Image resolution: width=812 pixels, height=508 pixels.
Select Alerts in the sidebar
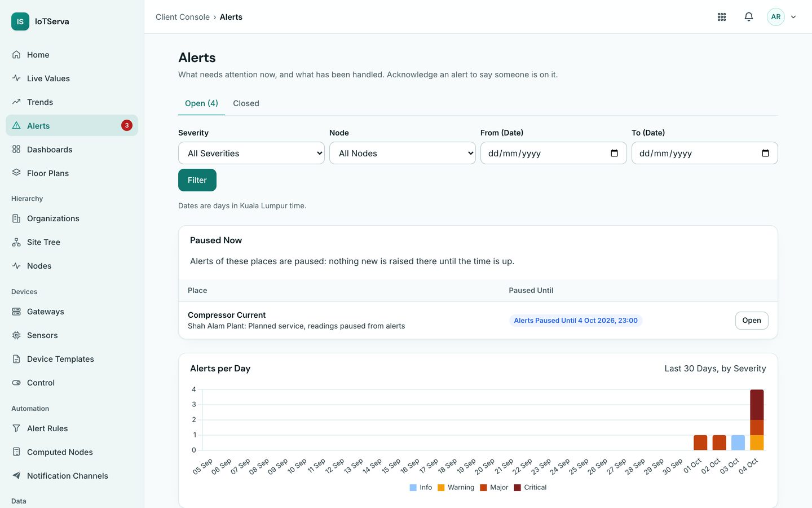[x=72, y=126]
